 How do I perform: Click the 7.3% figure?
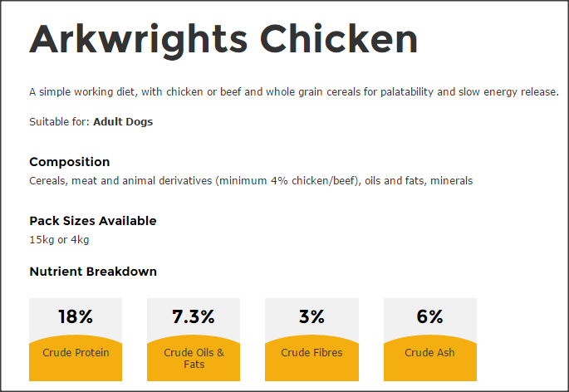194,316
